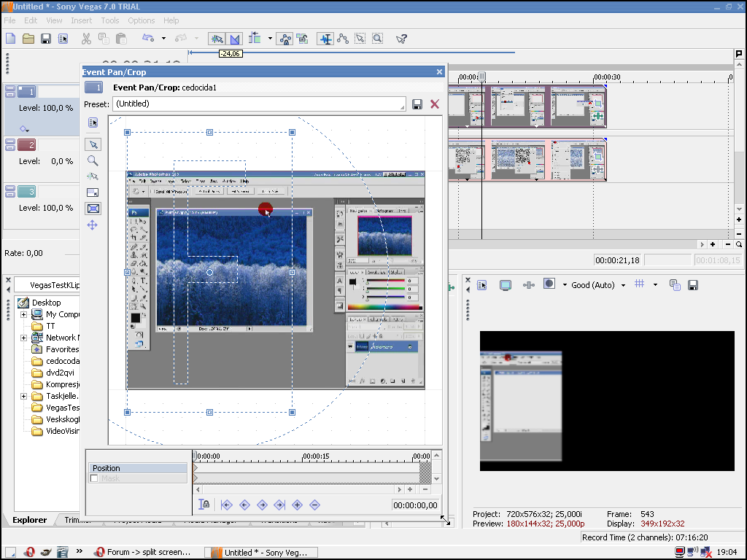Open project Properties icon in main toolbar
The width and height of the screenshot is (747, 560).
(63, 39)
